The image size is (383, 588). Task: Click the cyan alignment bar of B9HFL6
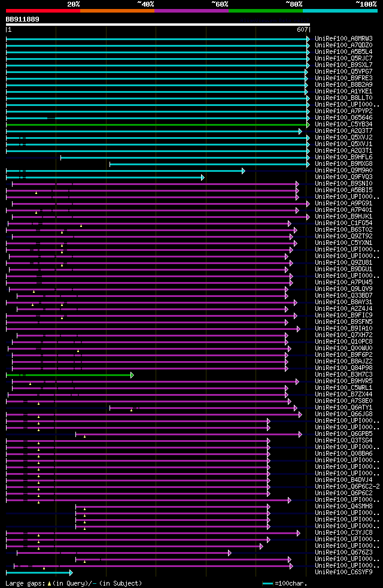185,157
